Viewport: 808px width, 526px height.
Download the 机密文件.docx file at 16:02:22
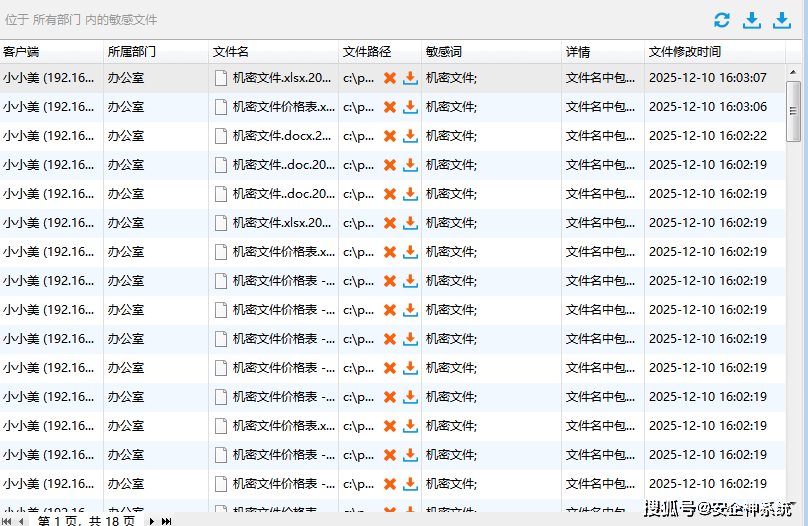click(410, 136)
